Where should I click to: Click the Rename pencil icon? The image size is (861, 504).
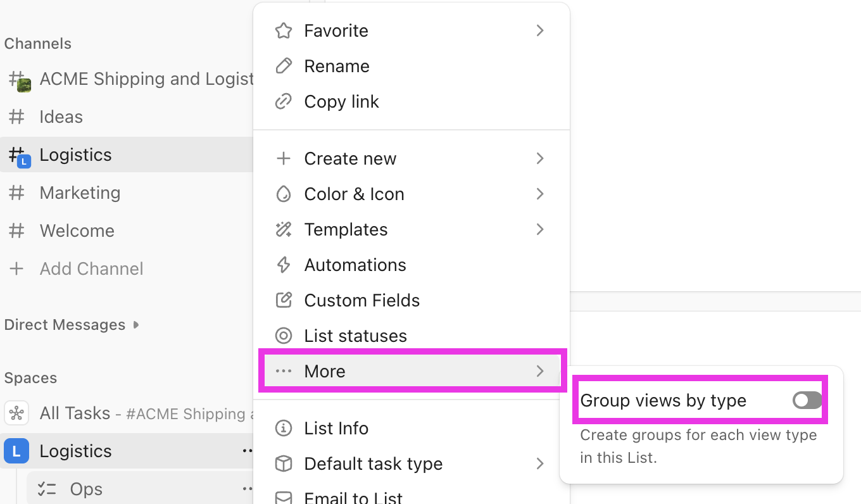point(284,66)
